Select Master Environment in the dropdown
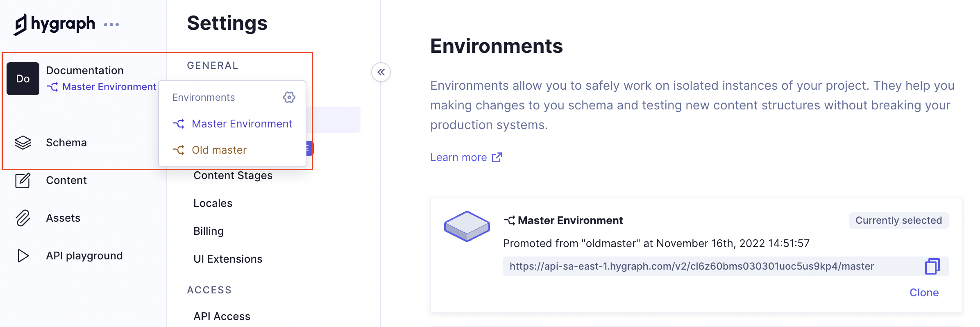The image size is (980, 327). point(242,124)
